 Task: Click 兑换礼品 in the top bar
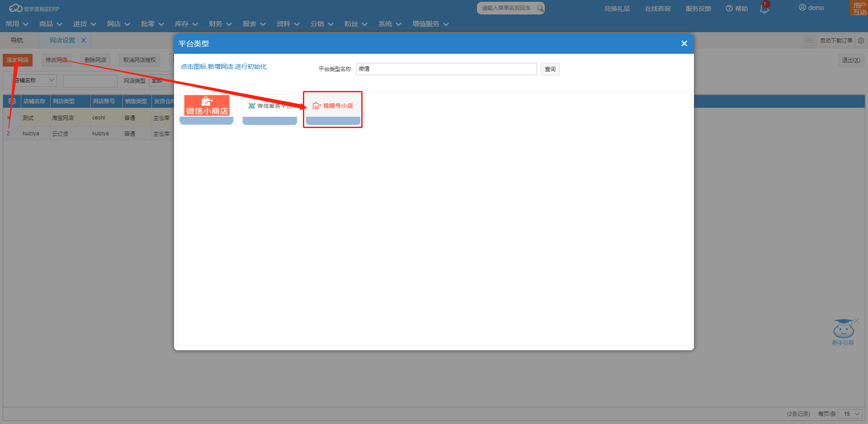click(x=617, y=9)
